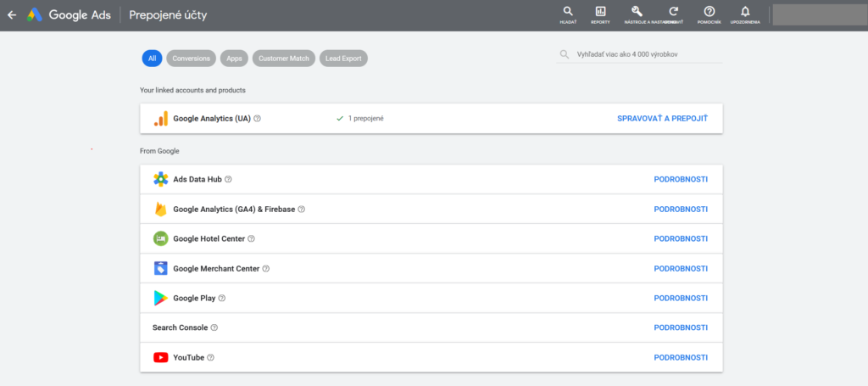
Task: Open the tools and settings wrench icon
Action: 637,11
